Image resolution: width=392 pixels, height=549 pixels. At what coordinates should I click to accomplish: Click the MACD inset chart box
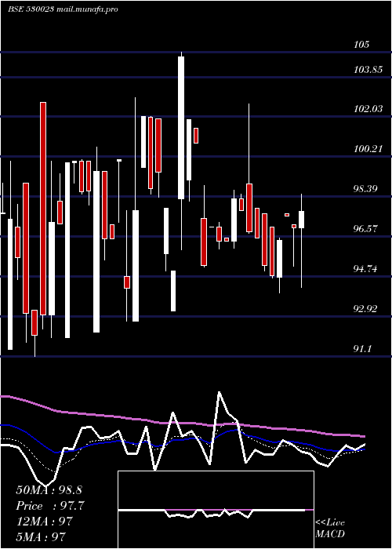click(216, 510)
